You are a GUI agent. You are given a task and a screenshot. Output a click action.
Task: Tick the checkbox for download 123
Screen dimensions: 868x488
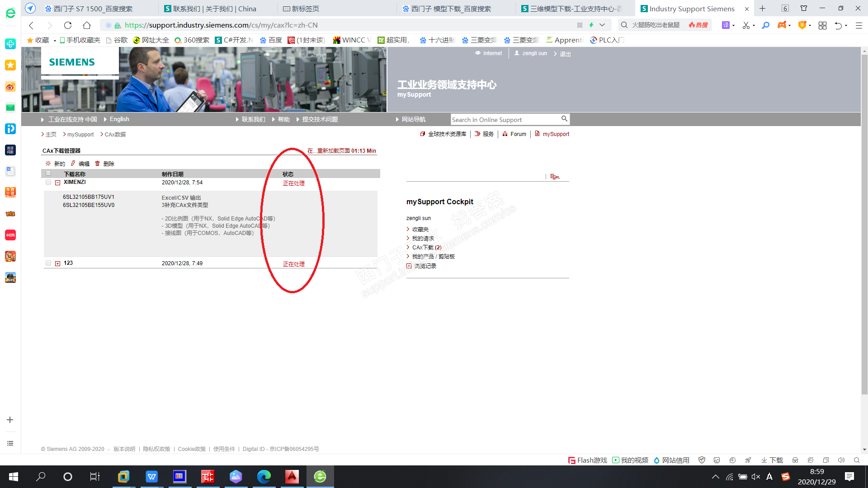48,263
